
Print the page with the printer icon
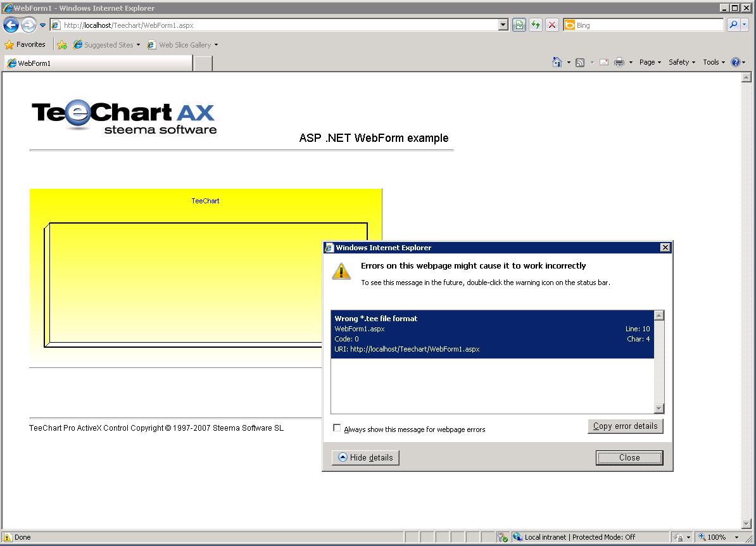pyautogui.click(x=619, y=62)
